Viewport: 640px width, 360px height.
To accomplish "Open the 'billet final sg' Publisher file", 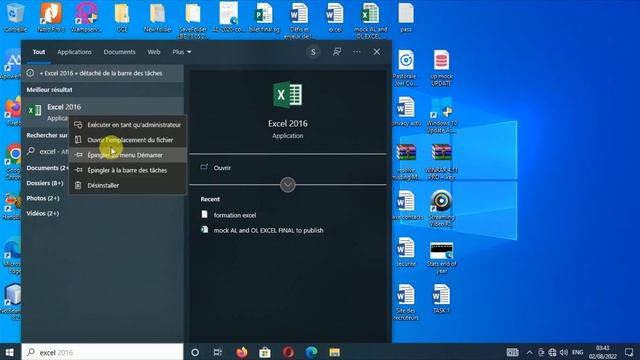I will click(264, 17).
